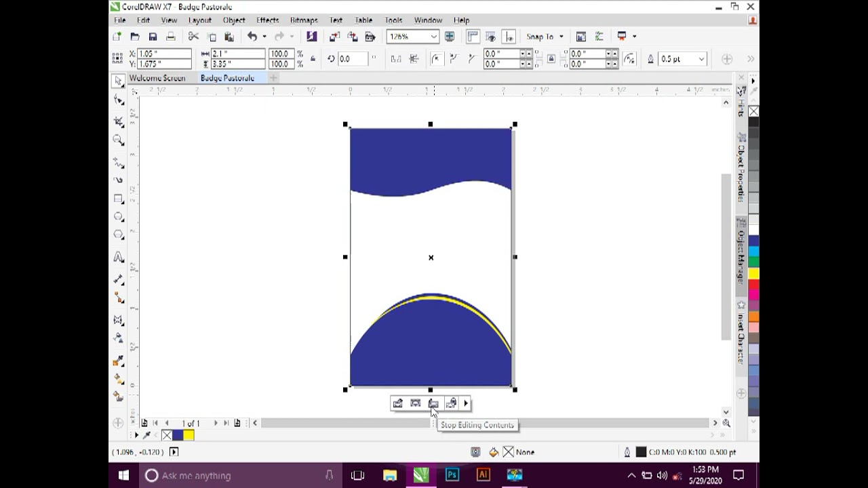Screen dimensions: 868x488
Task: Click the rotation angle field
Action: tap(353, 59)
